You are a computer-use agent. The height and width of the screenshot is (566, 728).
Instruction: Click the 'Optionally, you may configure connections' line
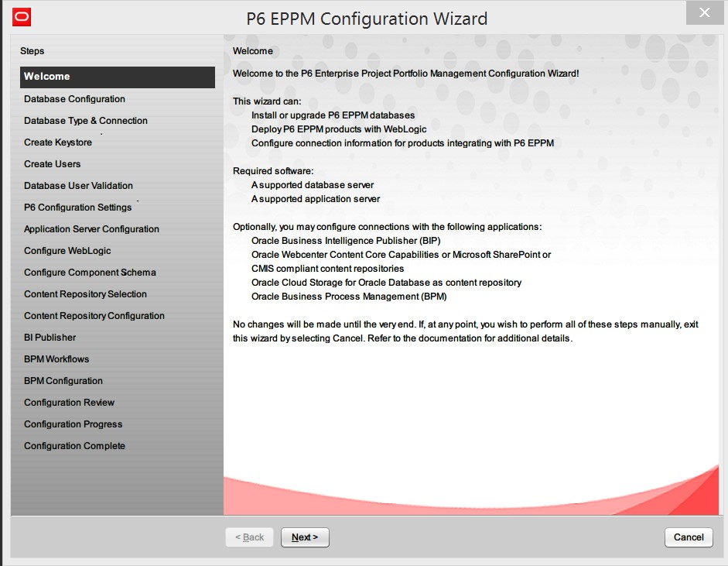click(388, 227)
